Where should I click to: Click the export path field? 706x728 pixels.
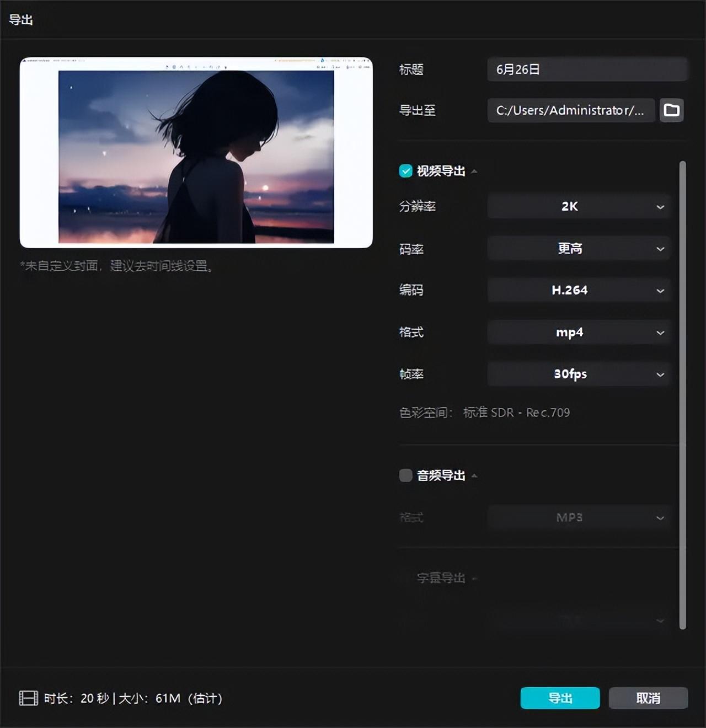[x=571, y=110]
